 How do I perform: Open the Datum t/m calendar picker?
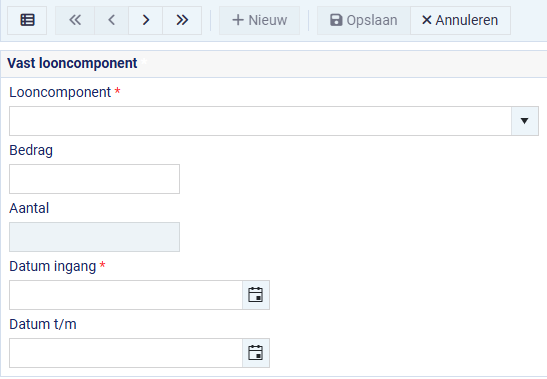coord(256,353)
